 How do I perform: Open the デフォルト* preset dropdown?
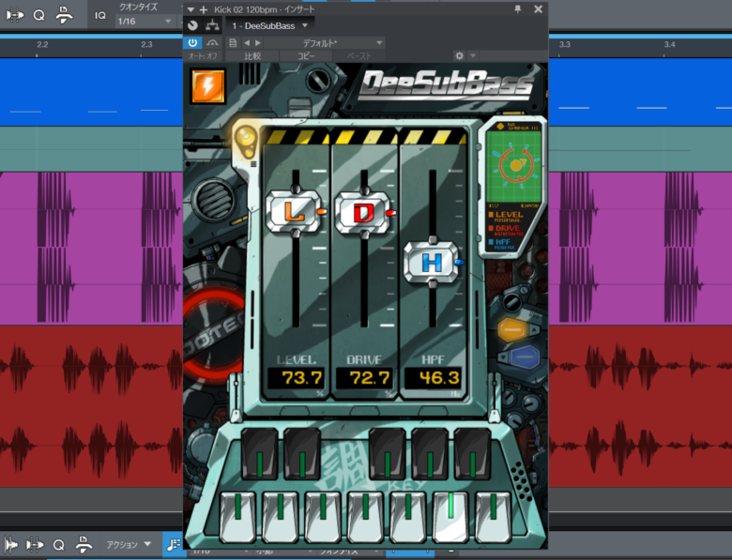[325, 43]
